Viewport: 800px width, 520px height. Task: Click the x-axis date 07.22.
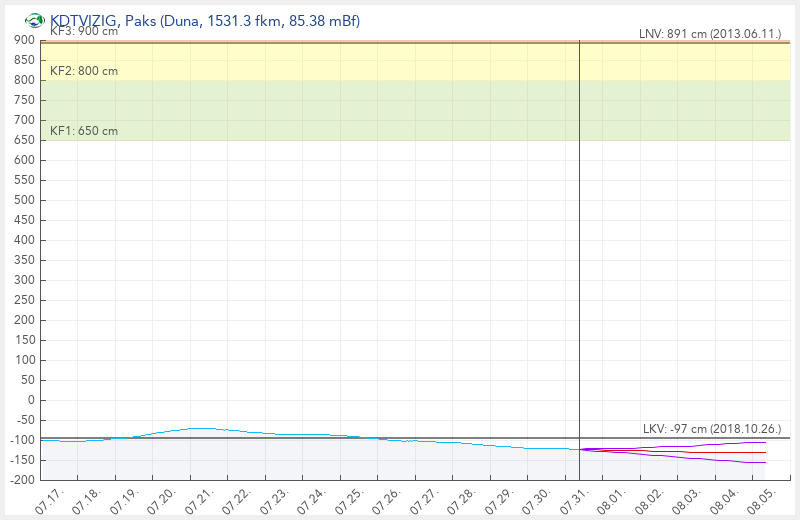pyautogui.click(x=237, y=500)
